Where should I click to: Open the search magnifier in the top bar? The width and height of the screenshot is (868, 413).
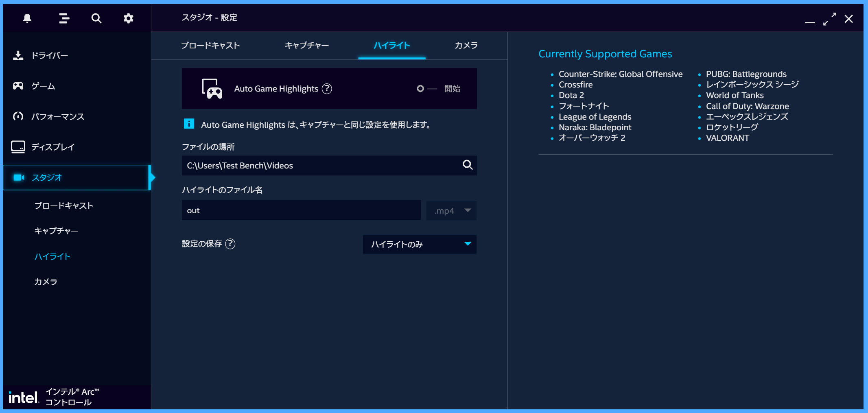(96, 18)
